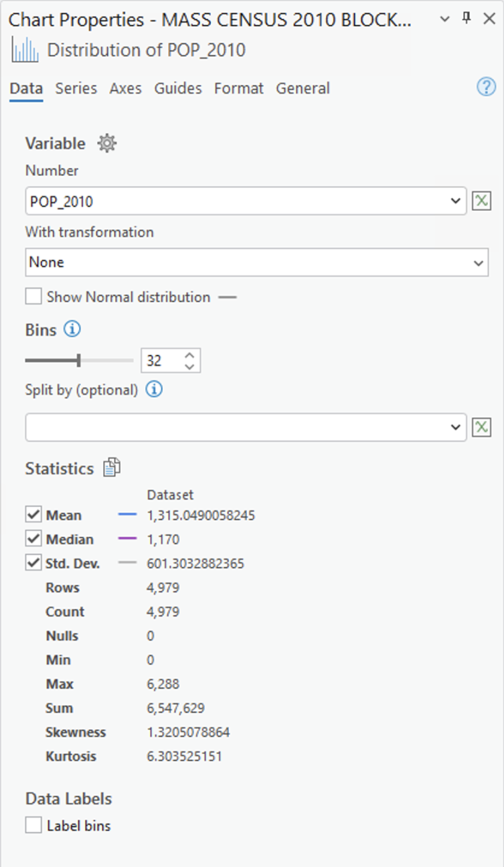Increase bin count with the up arrow

tap(189, 356)
